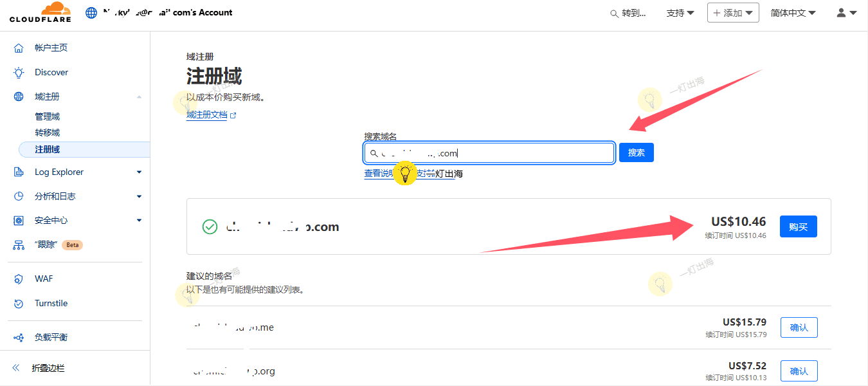Screen dimensions: 868x386
Task: Click the load balancing (负载平衡) icon
Action: pyautogui.click(x=19, y=338)
